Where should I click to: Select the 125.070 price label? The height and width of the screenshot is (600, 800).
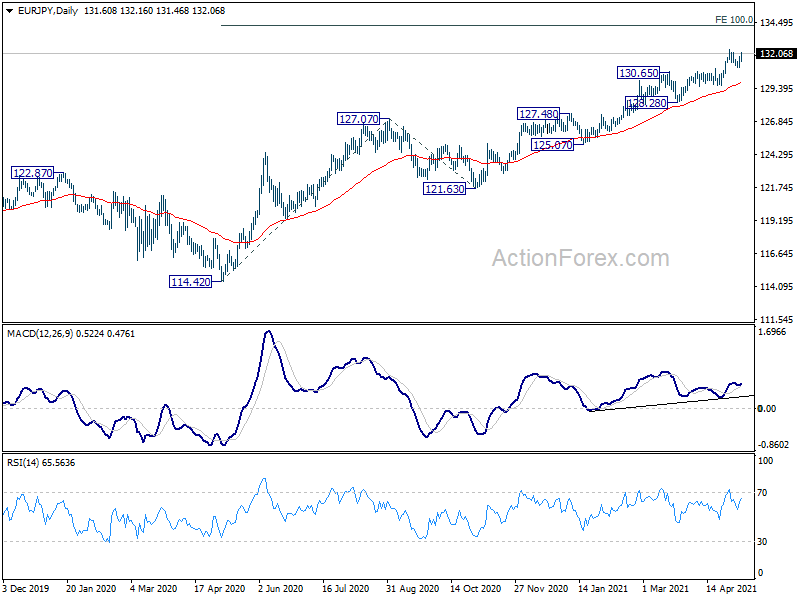(553, 145)
